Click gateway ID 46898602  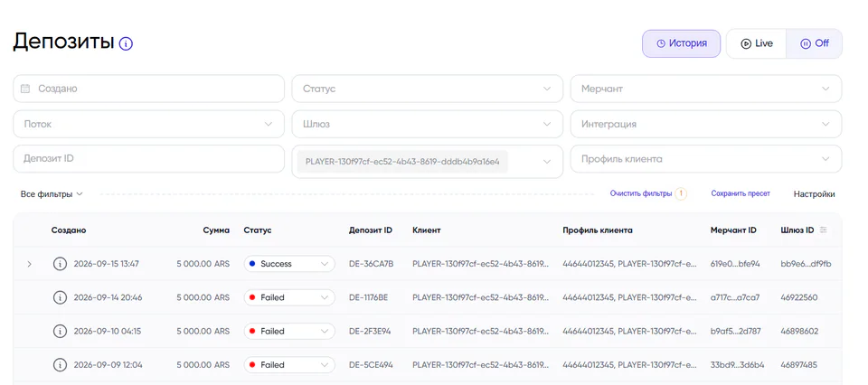click(x=799, y=332)
